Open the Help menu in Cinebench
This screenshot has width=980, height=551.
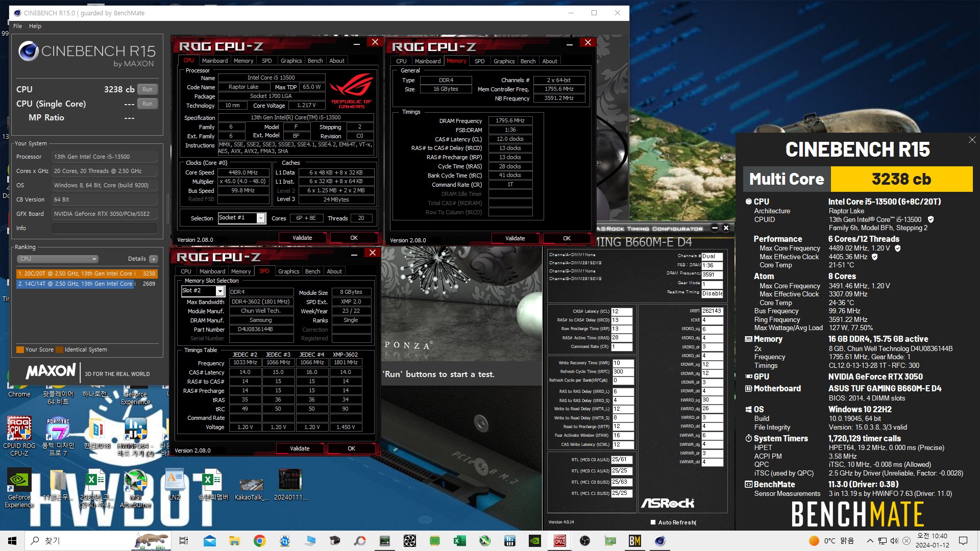click(x=35, y=26)
